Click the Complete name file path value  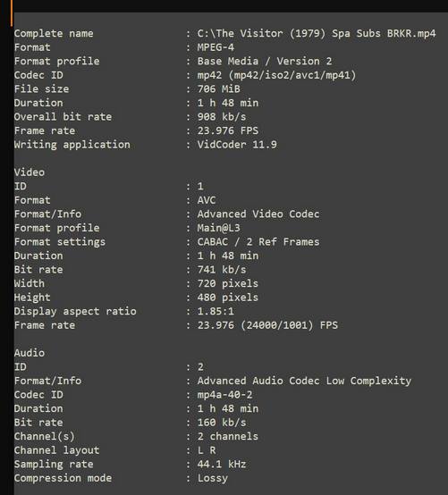(317, 33)
